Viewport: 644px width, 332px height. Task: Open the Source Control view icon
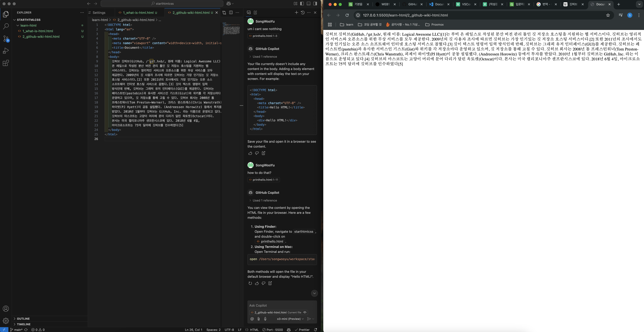6,39
